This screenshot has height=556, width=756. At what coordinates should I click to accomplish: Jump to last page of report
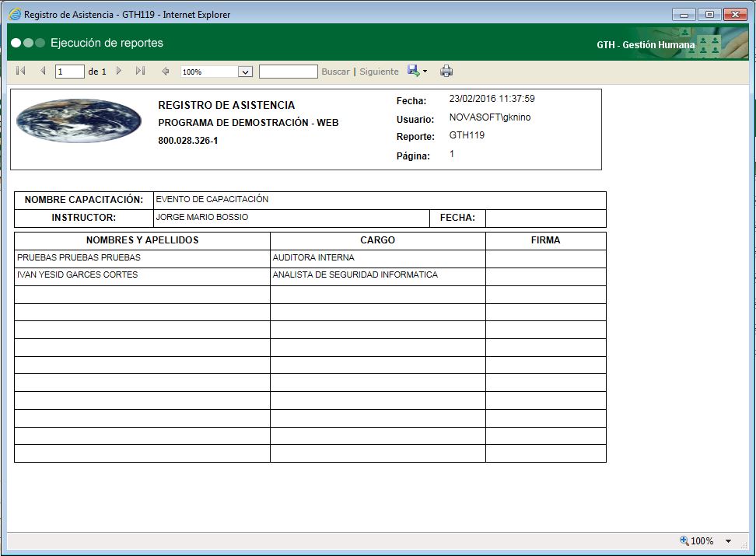[x=140, y=71]
